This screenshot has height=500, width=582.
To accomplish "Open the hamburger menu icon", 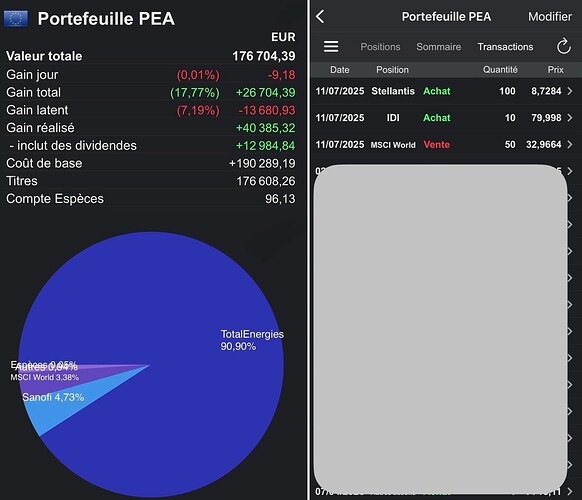I will (331, 47).
